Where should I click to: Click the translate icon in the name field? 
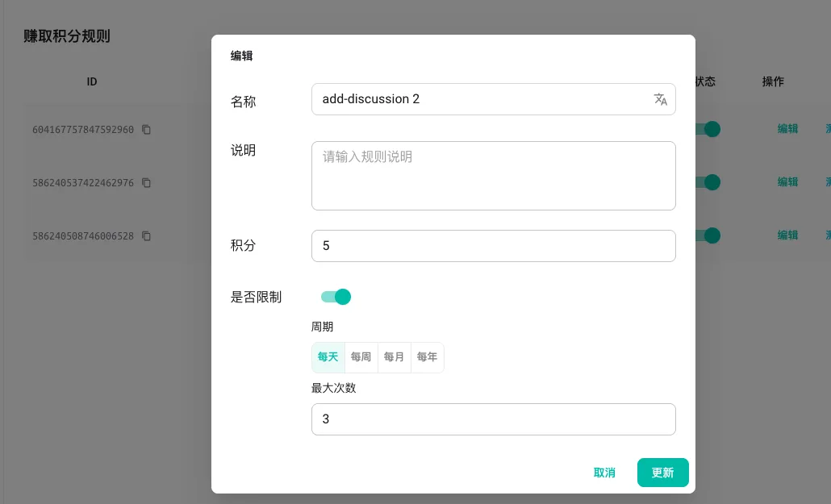tap(660, 99)
